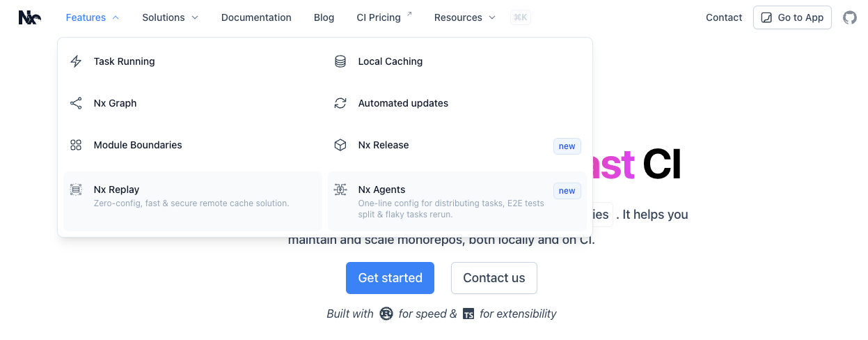Click the Get started button
This screenshot has width=868, height=340.
390,278
